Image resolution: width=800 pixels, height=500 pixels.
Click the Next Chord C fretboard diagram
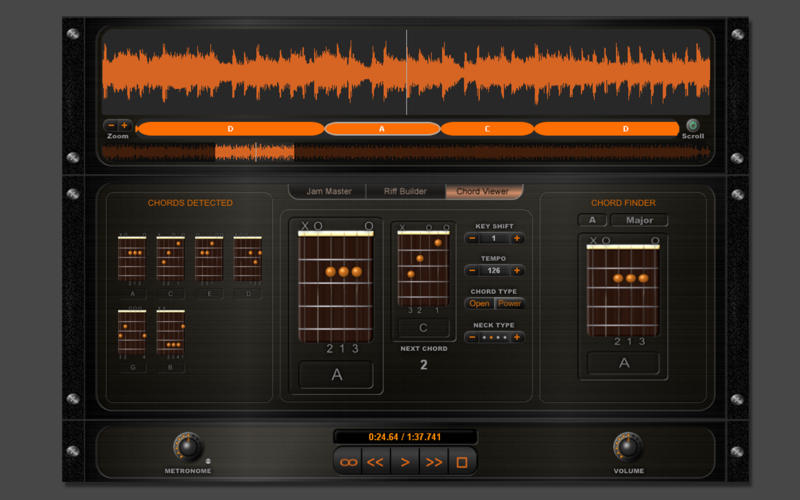[x=423, y=268]
